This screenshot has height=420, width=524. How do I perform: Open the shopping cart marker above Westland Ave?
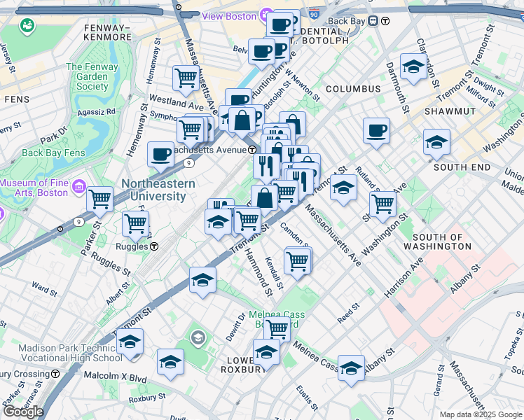[x=186, y=80]
